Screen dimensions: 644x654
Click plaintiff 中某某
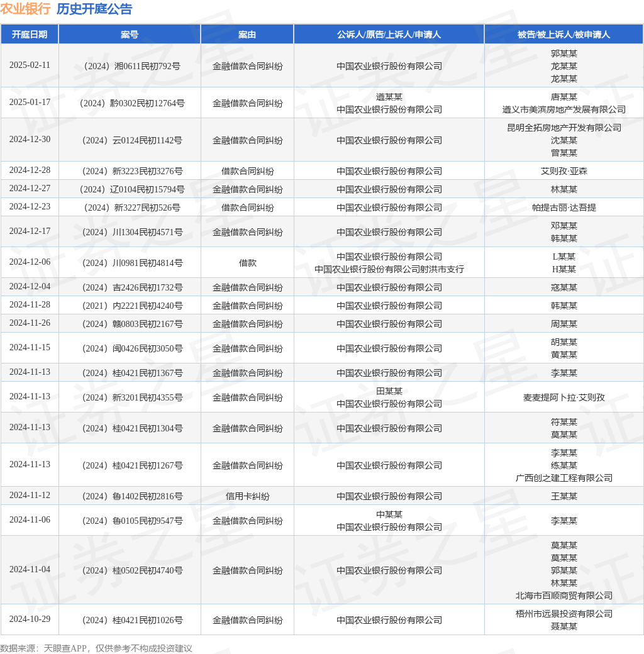pyautogui.click(x=389, y=515)
